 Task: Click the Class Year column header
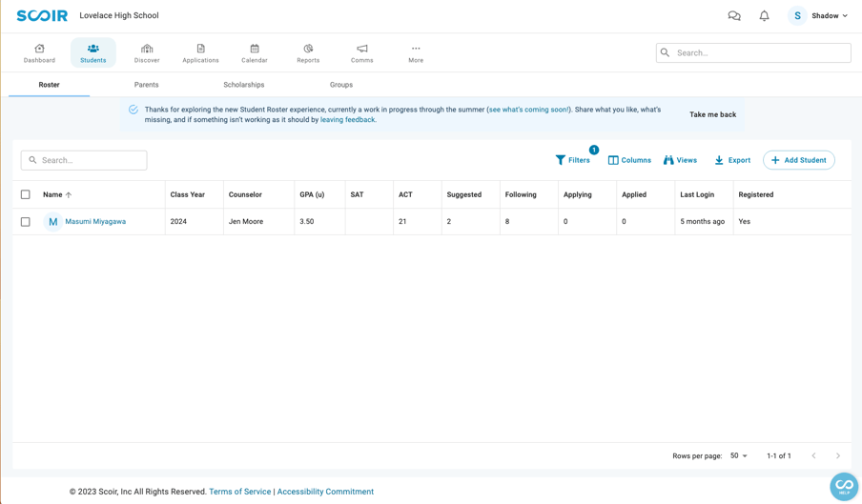188,195
